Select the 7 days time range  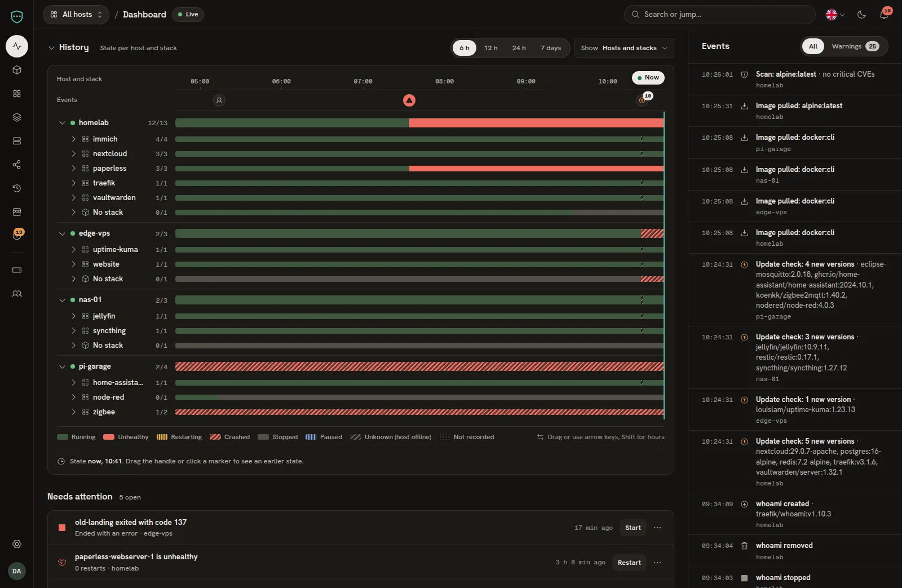click(551, 48)
